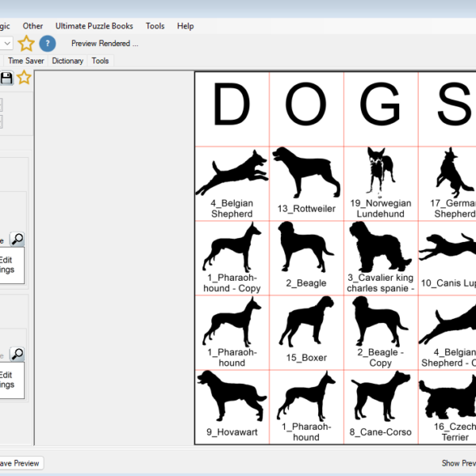Viewport: 476px width, 476px height.
Task: Select the Boxer dog silhouette cell
Action: pyautogui.click(x=306, y=332)
